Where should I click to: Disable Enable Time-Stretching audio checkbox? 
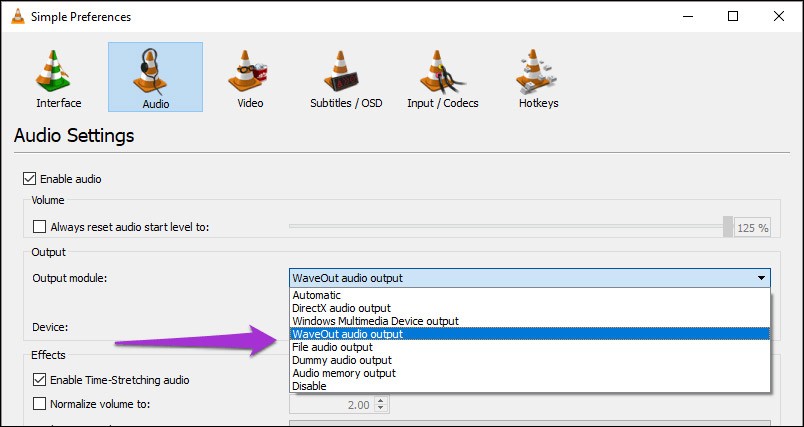[x=40, y=380]
